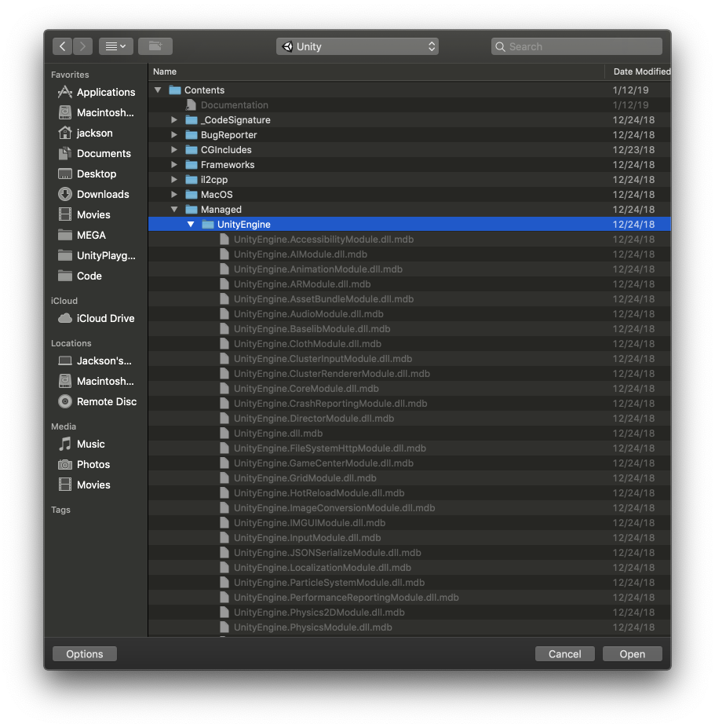Expand the MacOS folder
The height and width of the screenshot is (728, 715).
174,195
